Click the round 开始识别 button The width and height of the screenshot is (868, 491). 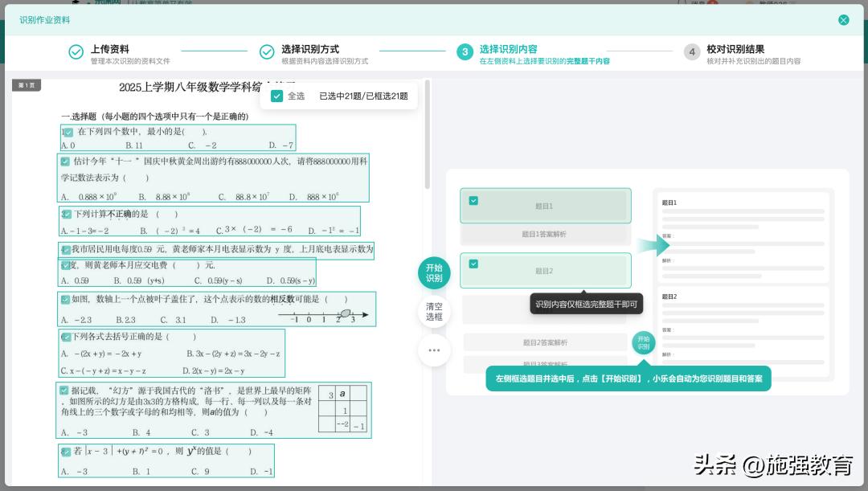click(434, 273)
